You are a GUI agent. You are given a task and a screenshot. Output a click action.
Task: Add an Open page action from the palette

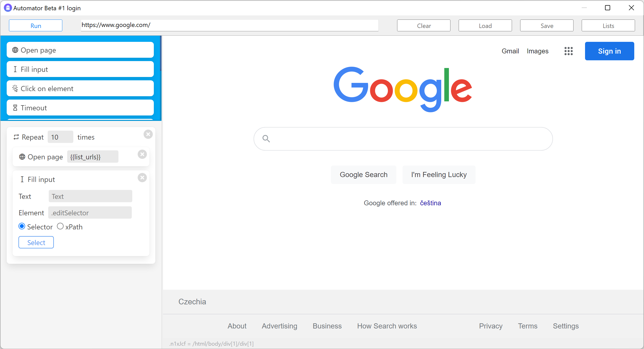(80, 50)
